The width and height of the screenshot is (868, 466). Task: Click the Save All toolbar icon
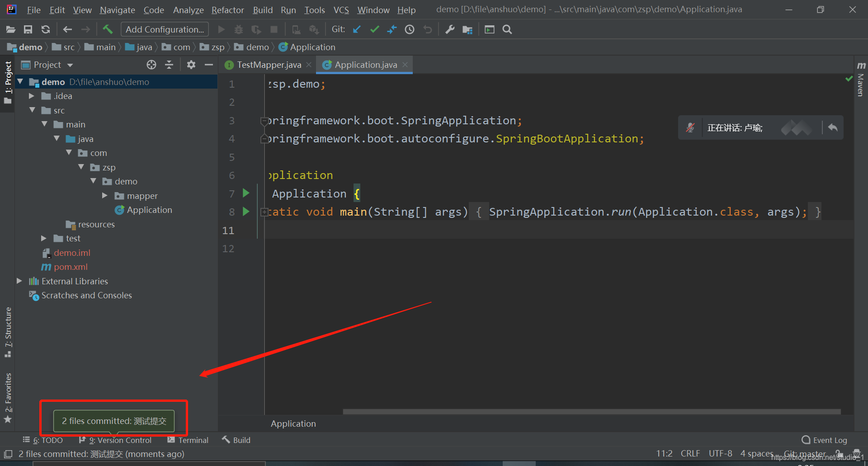28,29
